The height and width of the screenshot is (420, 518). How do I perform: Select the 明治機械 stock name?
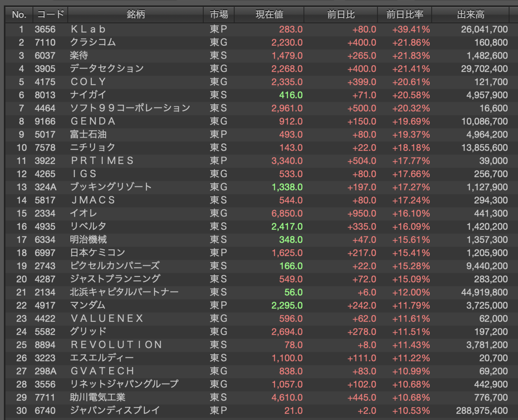(x=88, y=240)
